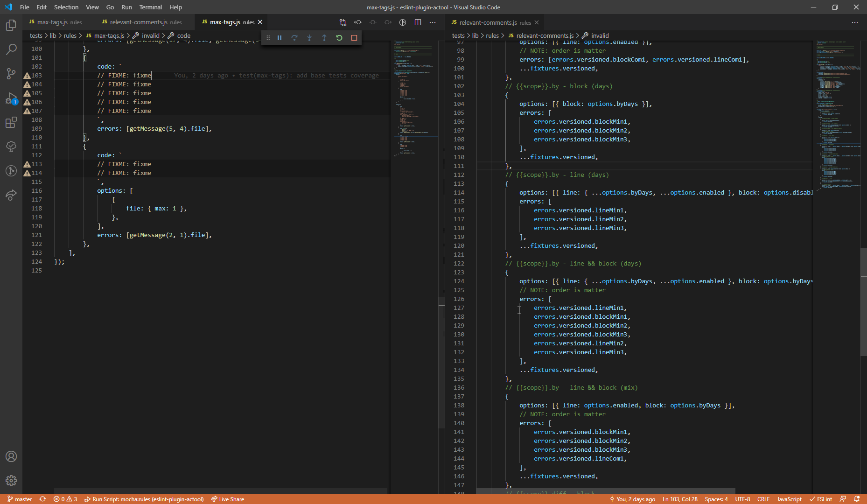Viewport: 867px width, 504px height.
Task: Open the Run and Debug view
Action: coord(11,98)
